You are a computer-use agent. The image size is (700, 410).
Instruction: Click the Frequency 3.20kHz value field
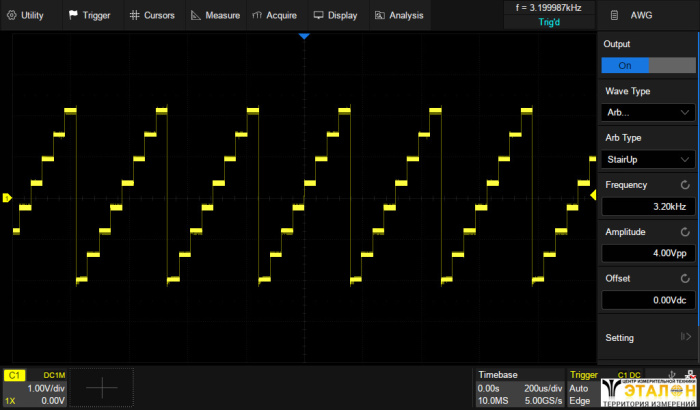pyautogui.click(x=647, y=207)
